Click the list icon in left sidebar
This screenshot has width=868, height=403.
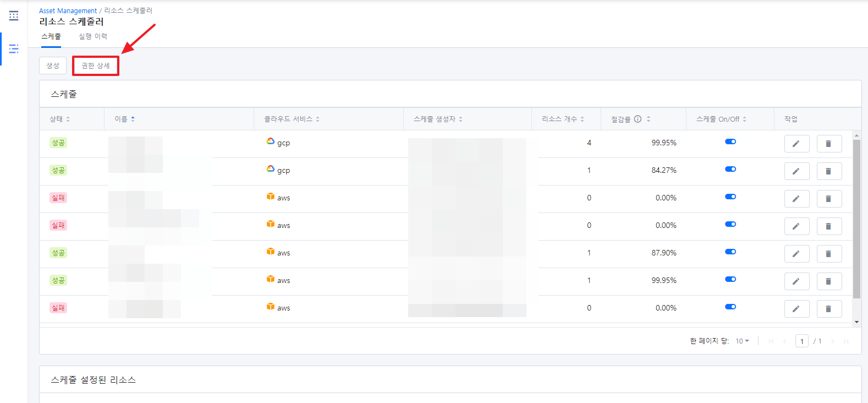point(14,49)
